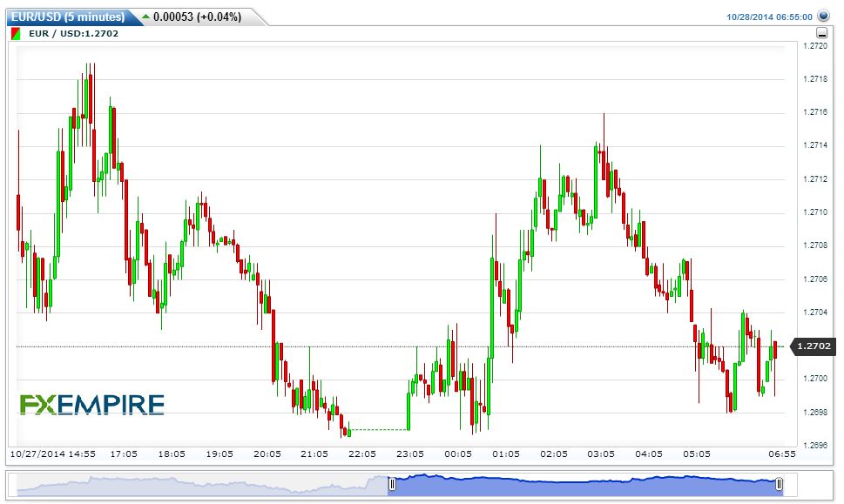Grab the left range slider handle
This screenshot has height=504, width=844.
point(392,484)
